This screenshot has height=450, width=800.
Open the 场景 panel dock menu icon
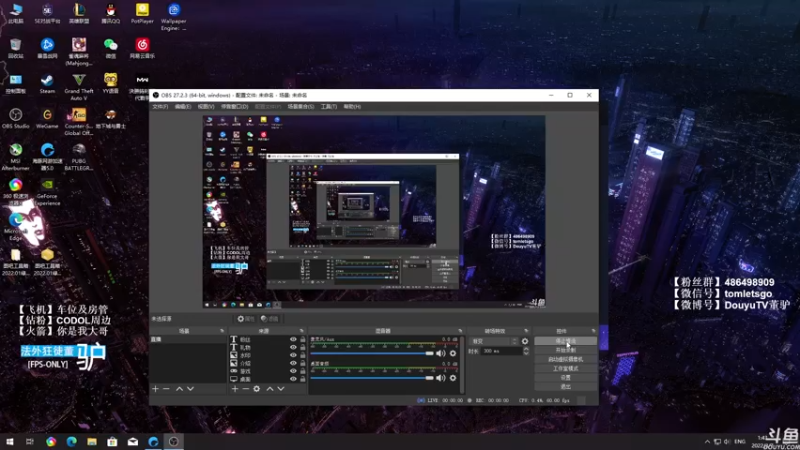[x=222, y=331]
